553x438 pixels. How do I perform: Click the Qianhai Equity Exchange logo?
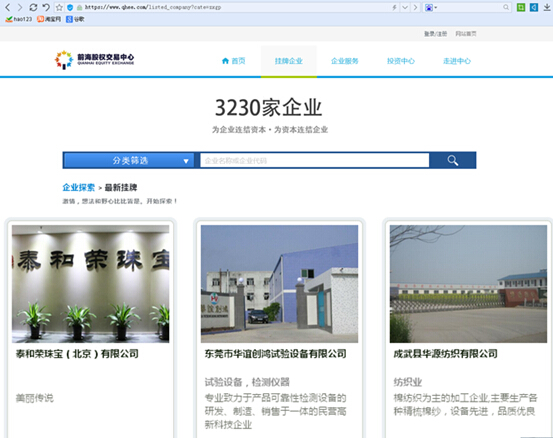(x=94, y=60)
